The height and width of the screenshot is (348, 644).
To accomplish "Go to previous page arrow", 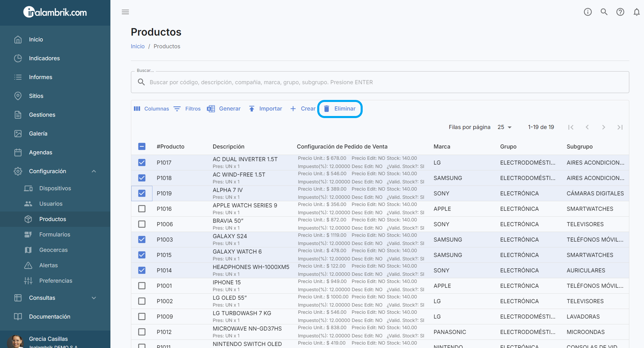I will (587, 127).
